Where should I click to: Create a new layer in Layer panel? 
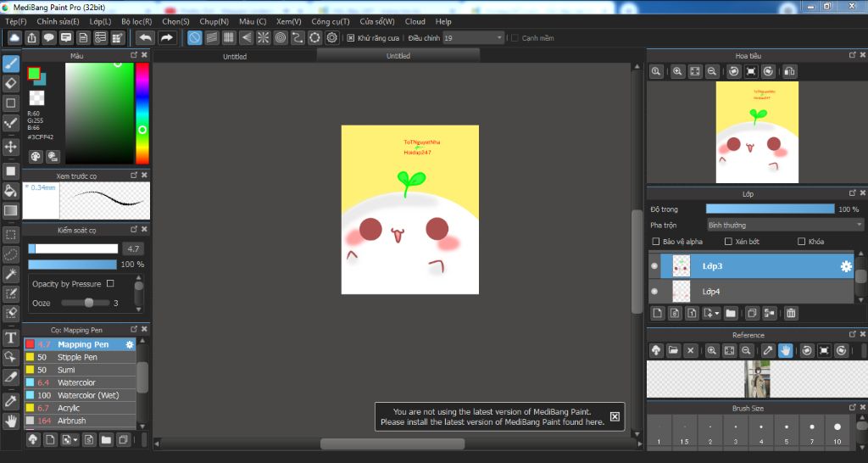[657, 313]
